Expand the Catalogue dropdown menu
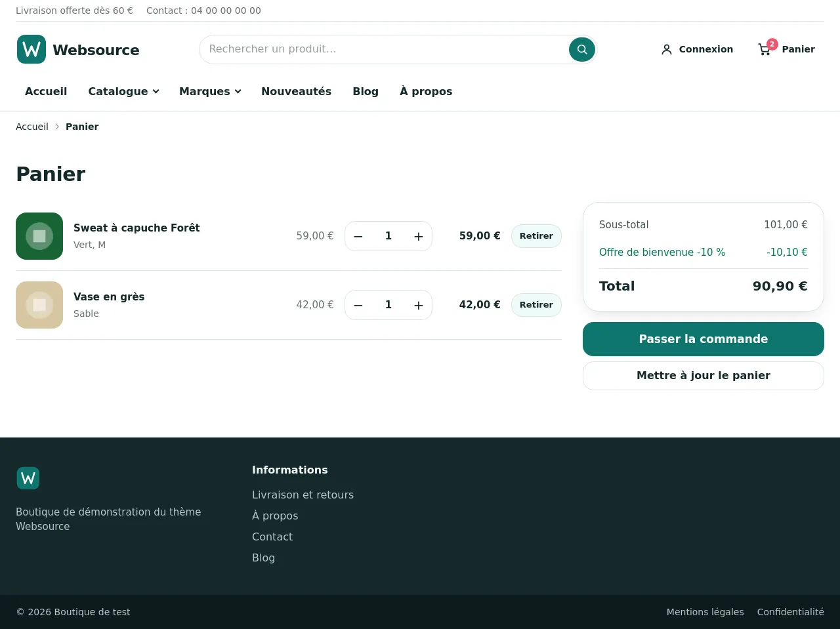The image size is (840, 629). click(x=123, y=91)
